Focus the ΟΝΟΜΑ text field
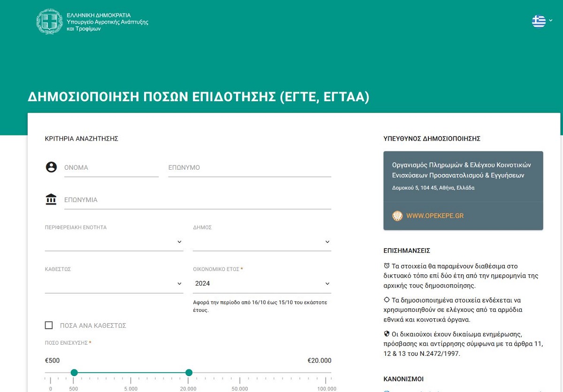The height and width of the screenshot is (392, 563). [111, 168]
